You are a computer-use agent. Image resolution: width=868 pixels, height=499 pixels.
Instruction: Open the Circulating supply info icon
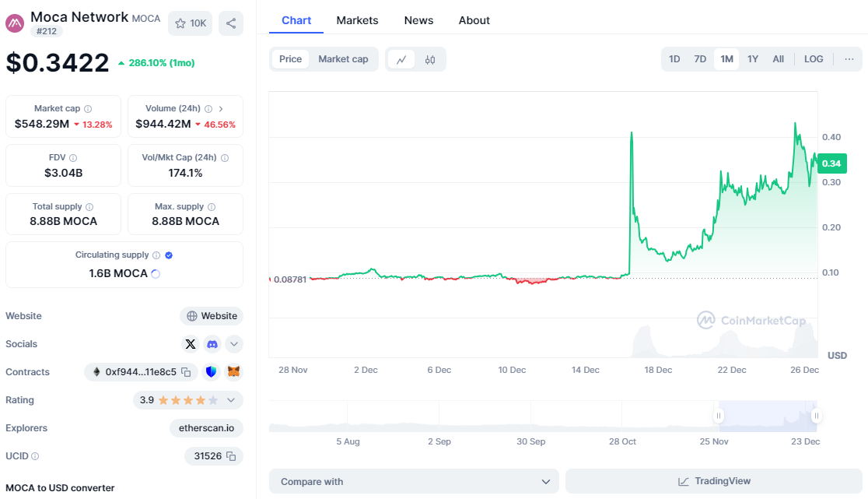pos(156,255)
